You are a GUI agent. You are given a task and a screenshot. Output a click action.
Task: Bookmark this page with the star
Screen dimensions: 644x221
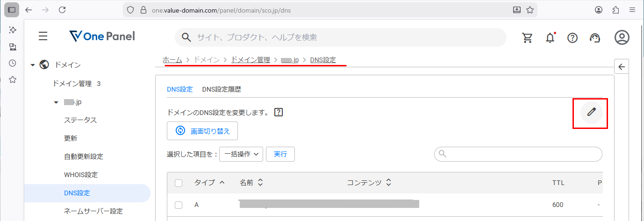coord(530,9)
